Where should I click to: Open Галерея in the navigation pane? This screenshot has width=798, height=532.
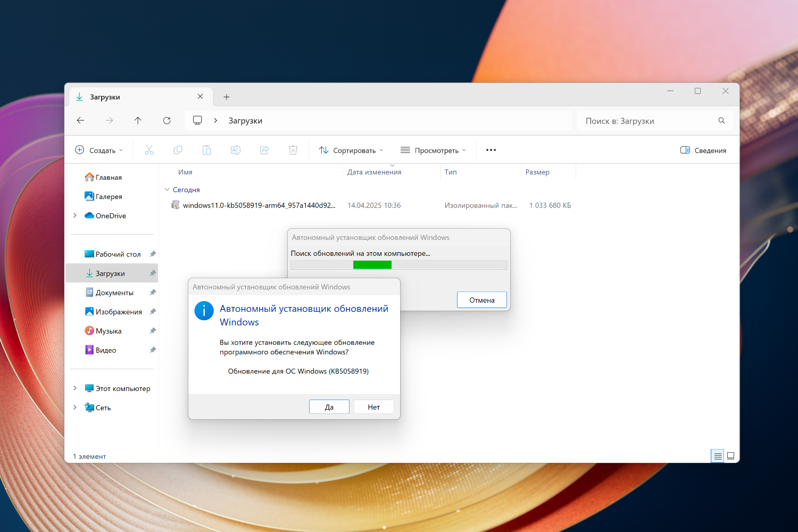103,196
